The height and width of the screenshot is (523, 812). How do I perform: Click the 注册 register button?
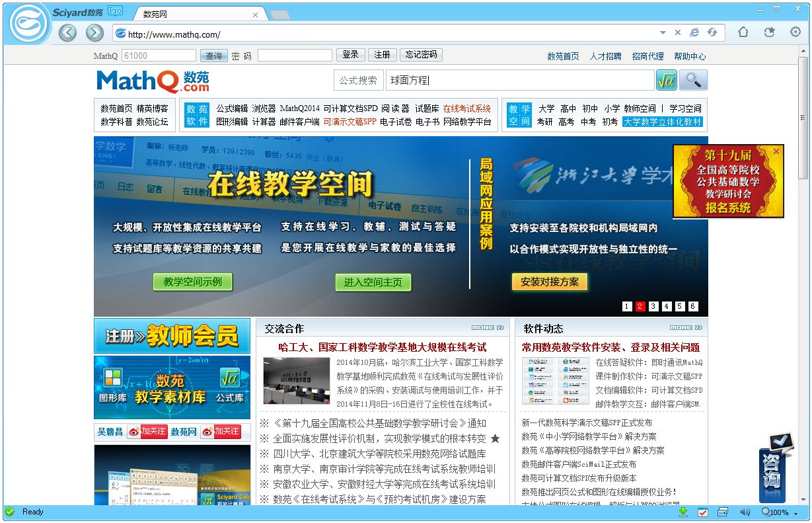[x=383, y=55]
